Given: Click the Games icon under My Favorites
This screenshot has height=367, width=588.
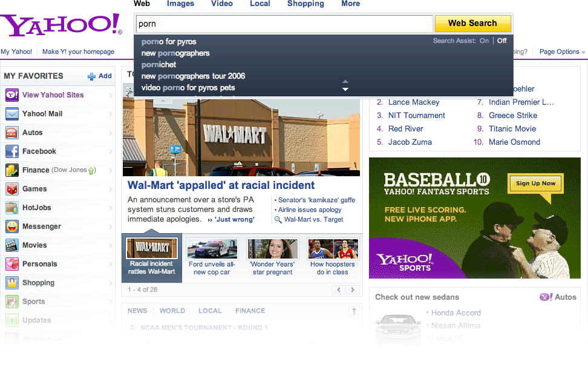Looking at the screenshot, I should pyautogui.click(x=13, y=189).
